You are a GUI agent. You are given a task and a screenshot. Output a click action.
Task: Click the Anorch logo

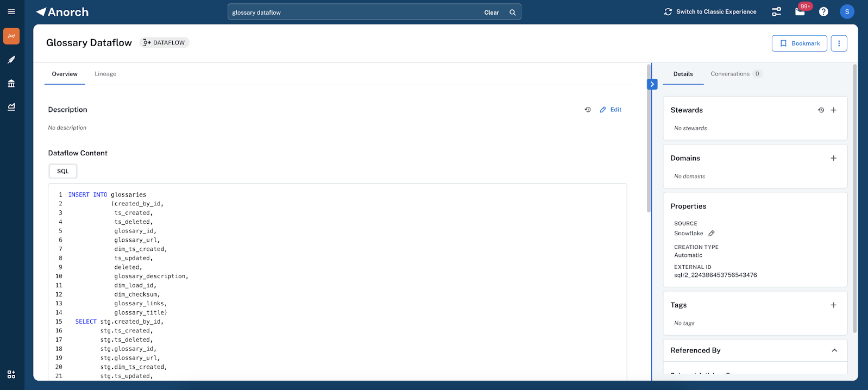(x=62, y=12)
